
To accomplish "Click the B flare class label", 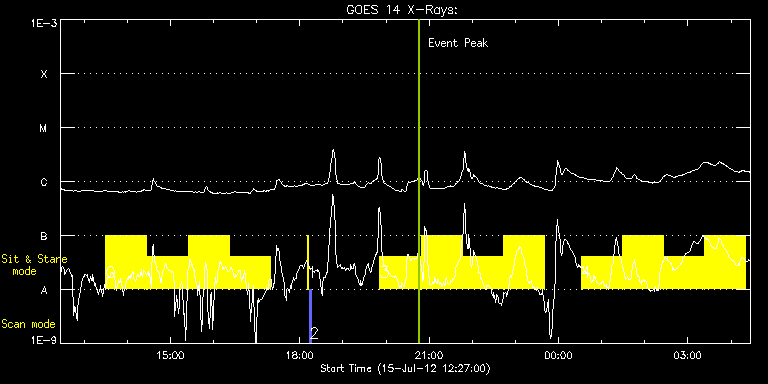I will (x=44, y=236).
